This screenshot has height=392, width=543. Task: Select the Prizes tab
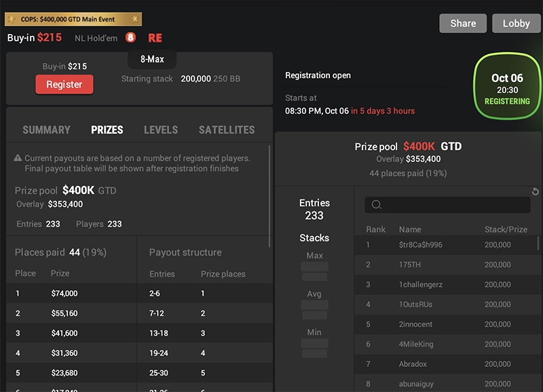(x=107, y=130)
